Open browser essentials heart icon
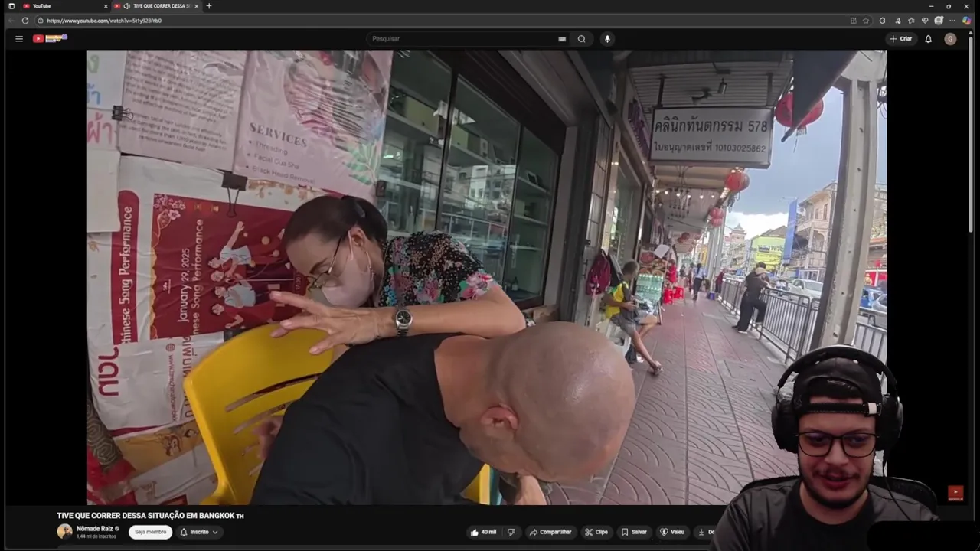The height and width of the screenshot is (551, 980). point(925,21)
